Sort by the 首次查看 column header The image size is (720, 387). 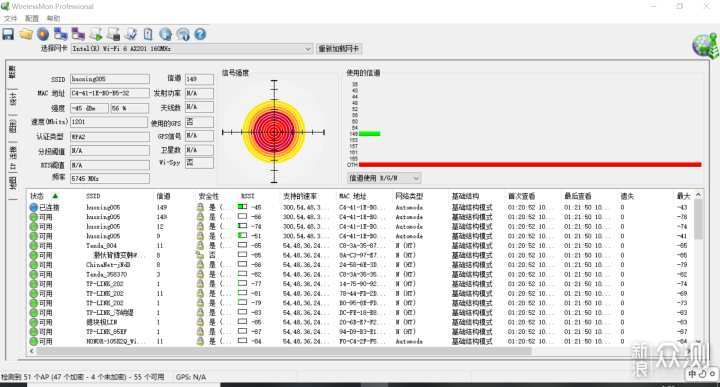click(522, 196)
